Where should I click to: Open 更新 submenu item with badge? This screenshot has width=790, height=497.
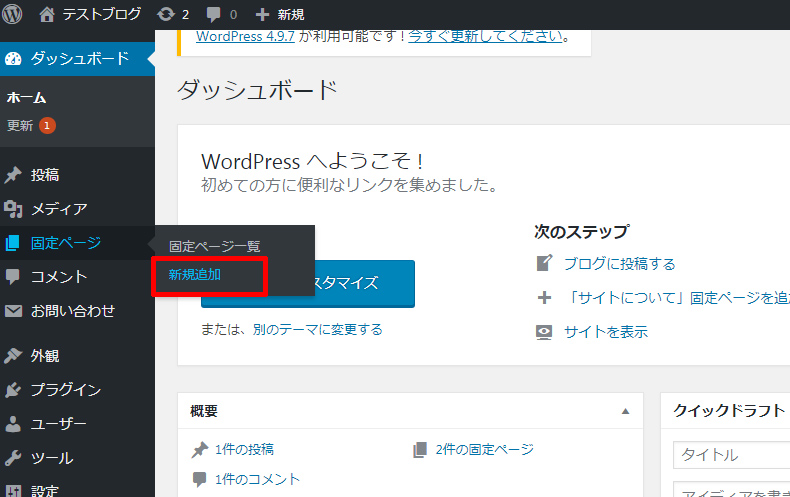coord(20,126)
